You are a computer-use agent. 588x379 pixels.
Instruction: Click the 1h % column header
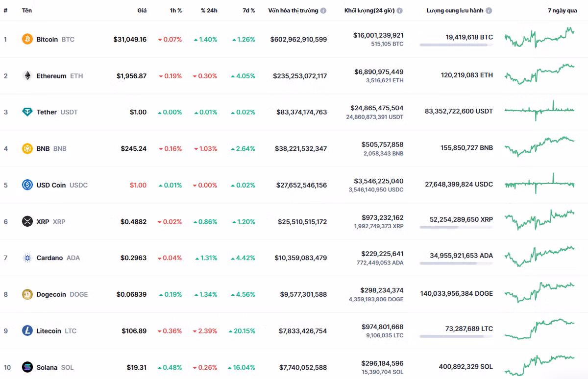point(174,10)
